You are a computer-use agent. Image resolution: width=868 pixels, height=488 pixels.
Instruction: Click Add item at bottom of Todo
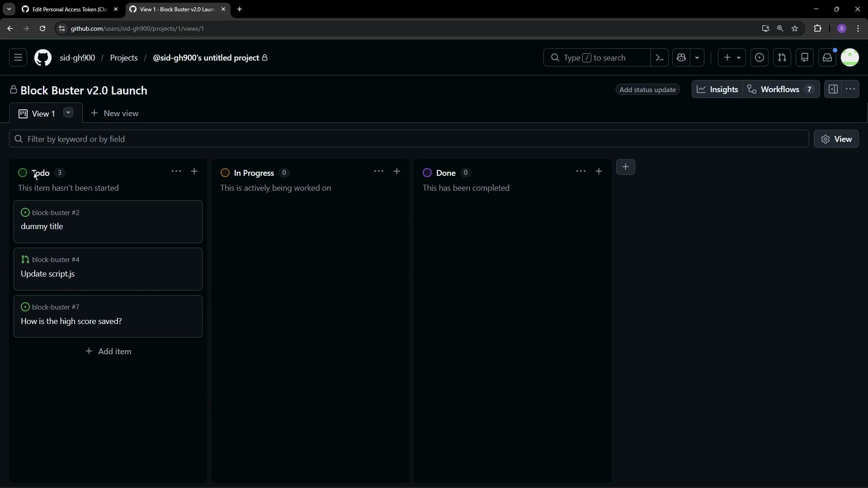pos(108,352)
